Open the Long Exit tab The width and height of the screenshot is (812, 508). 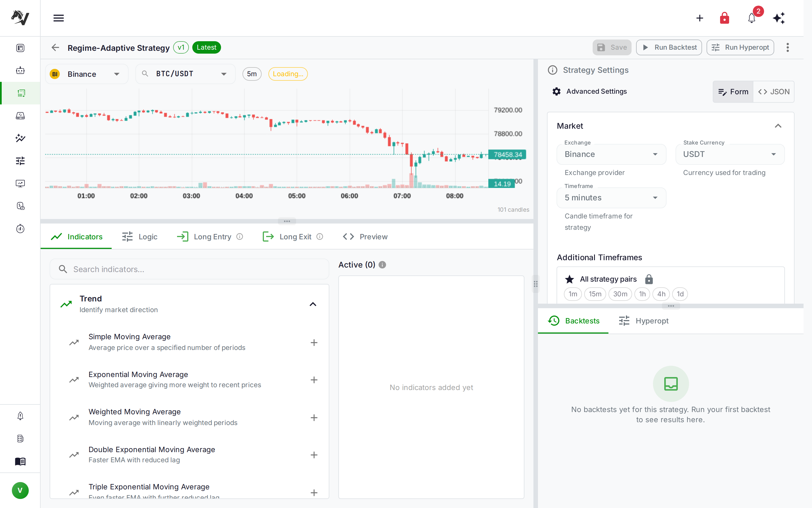click(293, 237)
